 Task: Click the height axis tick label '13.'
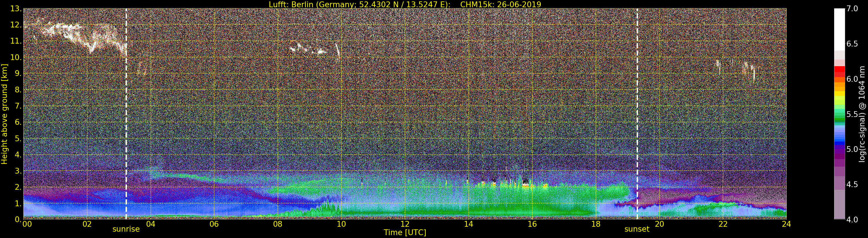(16, 9)
